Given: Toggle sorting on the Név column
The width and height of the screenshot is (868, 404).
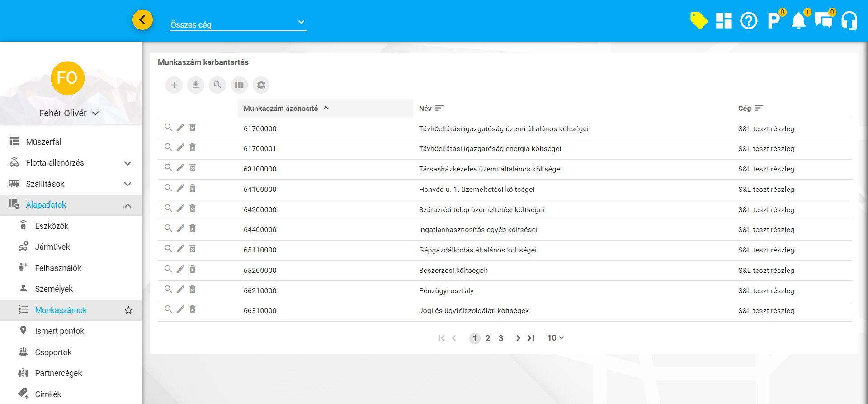Looking at the screenshot, I should click(439, 108).
